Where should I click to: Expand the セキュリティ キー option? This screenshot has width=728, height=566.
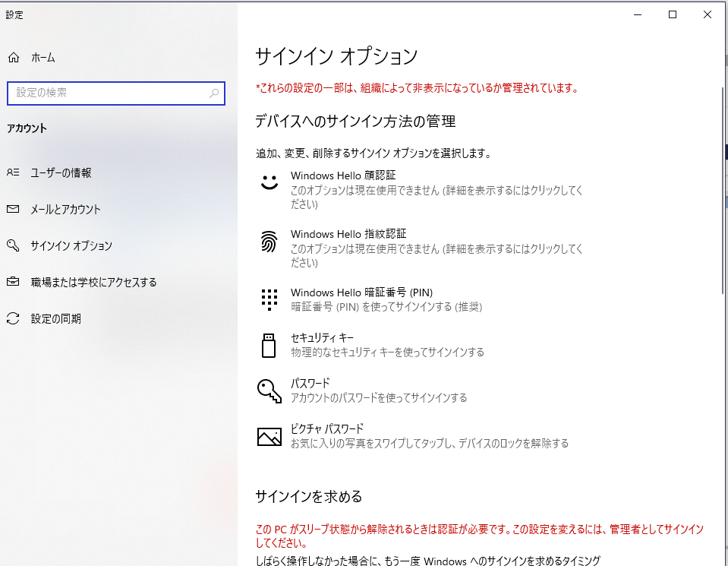tap(421, 345)
